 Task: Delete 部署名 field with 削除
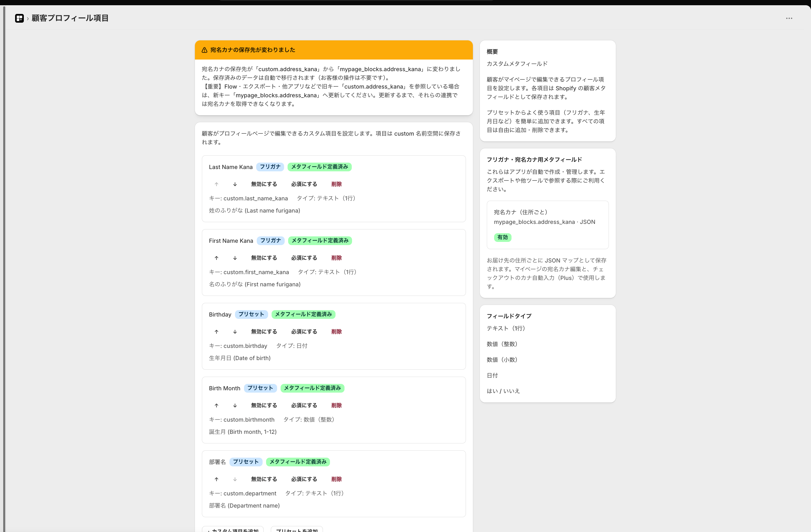click(336, 479)
